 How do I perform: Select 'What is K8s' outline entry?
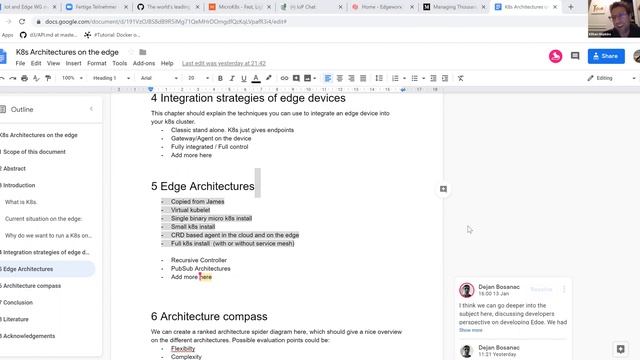pyautogui.click(x=21, y=202)
